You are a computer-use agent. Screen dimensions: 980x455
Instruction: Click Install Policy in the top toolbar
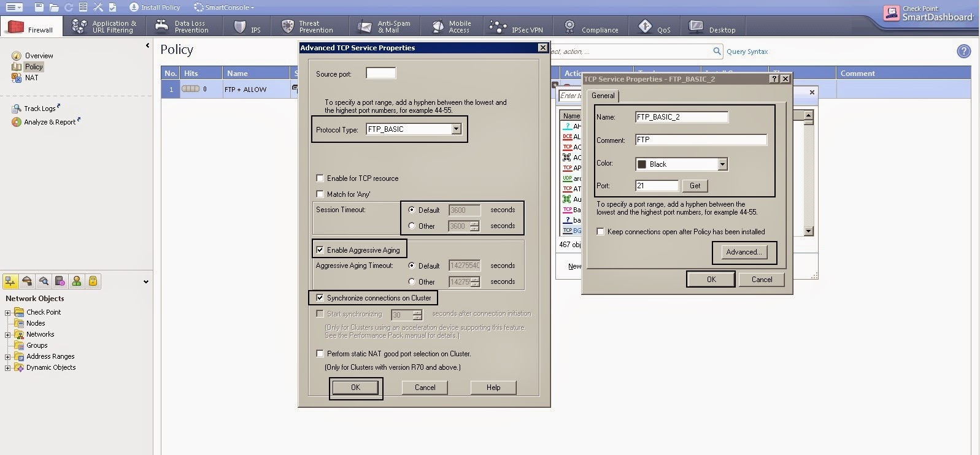tap(155, 7)
